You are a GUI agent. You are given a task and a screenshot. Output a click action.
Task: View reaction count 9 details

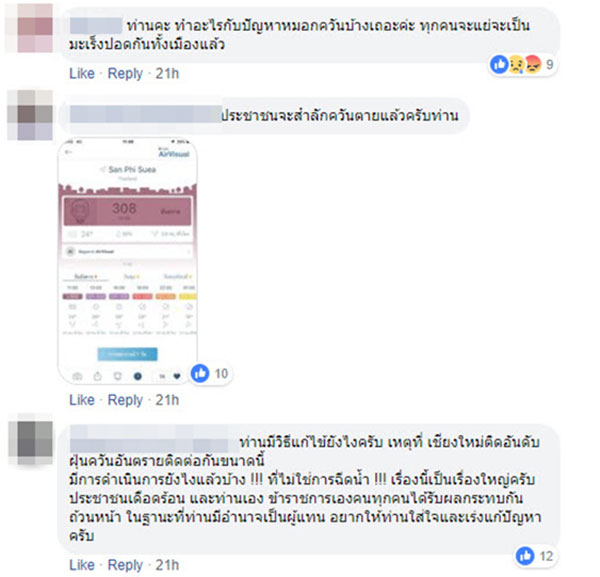point(549,64)
